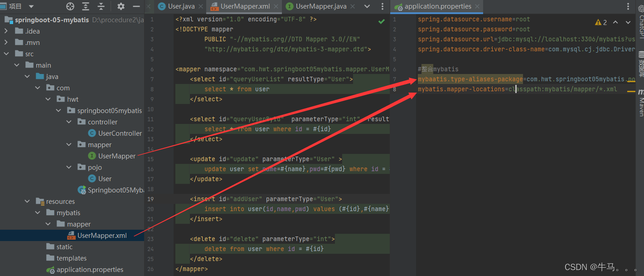The image size is (644, 276).
Task: Click the delete tag on line 23
Action: click(x=262, y=239)
